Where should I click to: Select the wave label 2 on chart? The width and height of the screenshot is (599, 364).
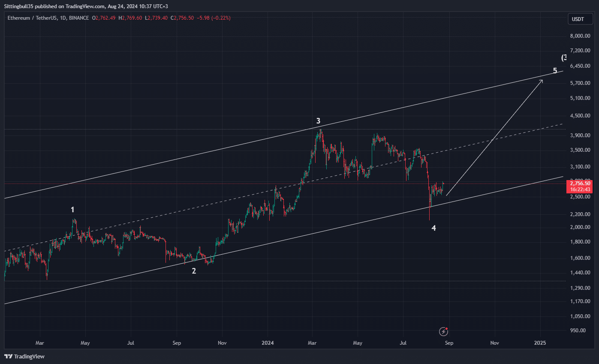pos(194,271)
